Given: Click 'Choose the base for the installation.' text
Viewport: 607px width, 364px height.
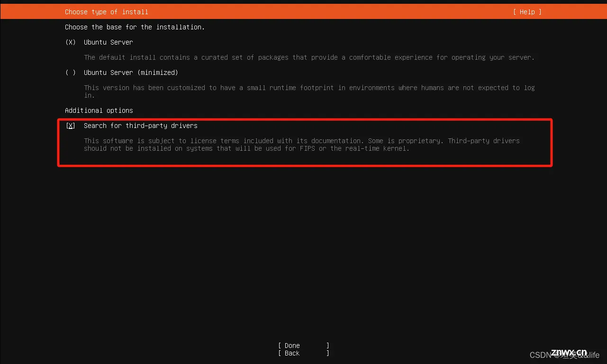Looking at the screenshot, I should 135,27.
